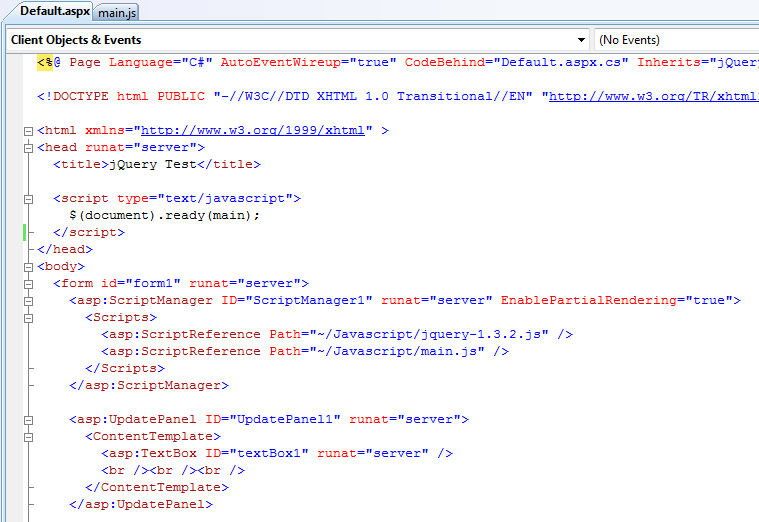The height and width of the screenshot is (522, 759).
Task: Click the closing </head> tag
Action: click(x=65, y=249)
